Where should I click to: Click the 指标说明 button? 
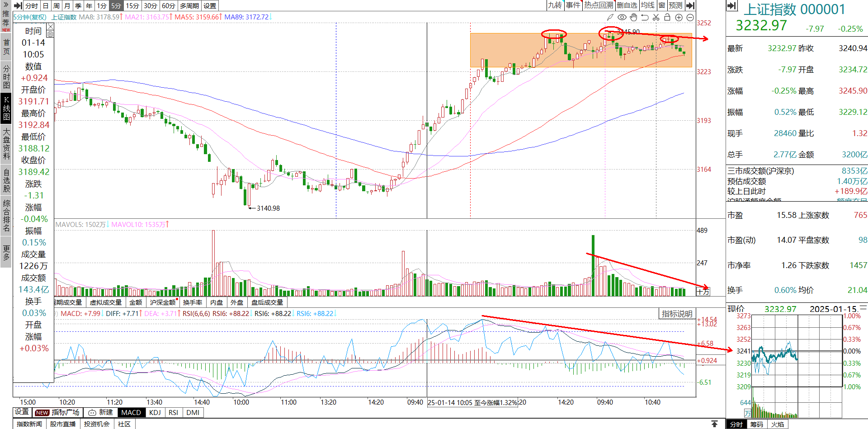677,314
